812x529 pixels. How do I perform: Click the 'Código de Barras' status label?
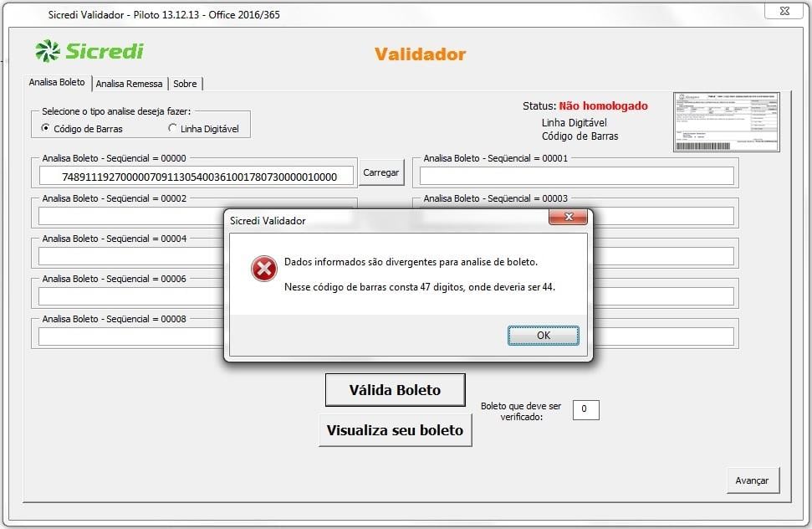(x=580, y=136)
